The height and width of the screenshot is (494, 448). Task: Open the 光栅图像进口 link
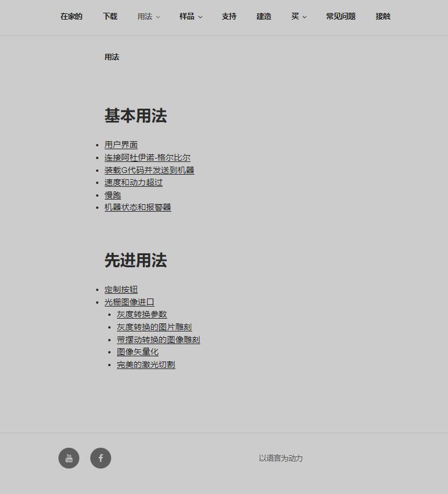[x=129, y=302]
